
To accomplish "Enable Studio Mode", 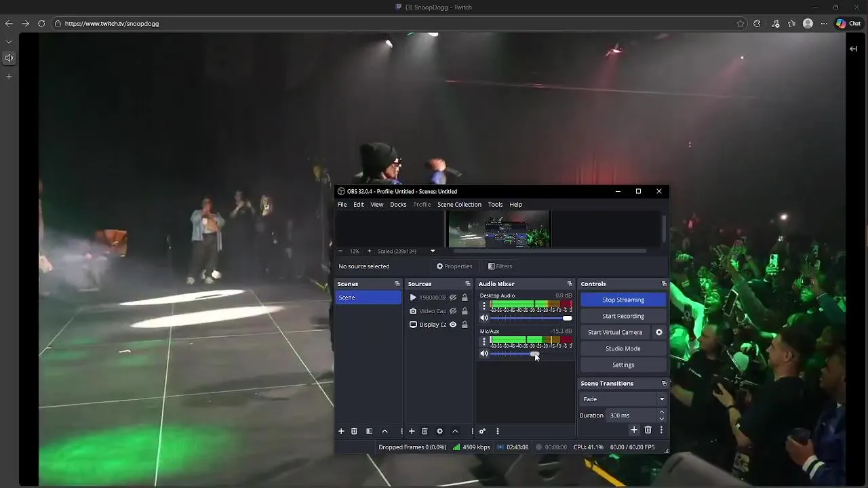I will point(623,348).
